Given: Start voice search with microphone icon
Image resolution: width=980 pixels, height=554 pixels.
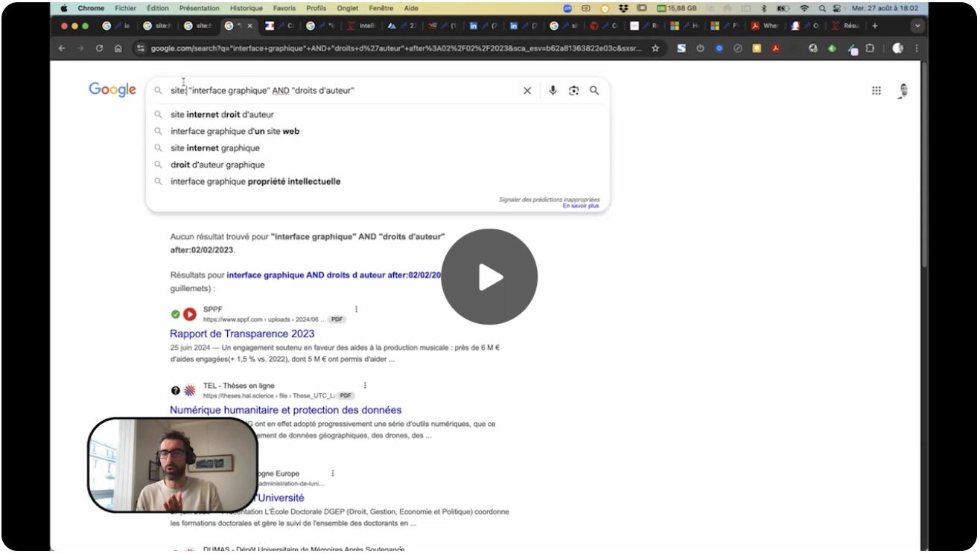Looking at the screenshot, I should pyautogui.click(x=553, y=90).
